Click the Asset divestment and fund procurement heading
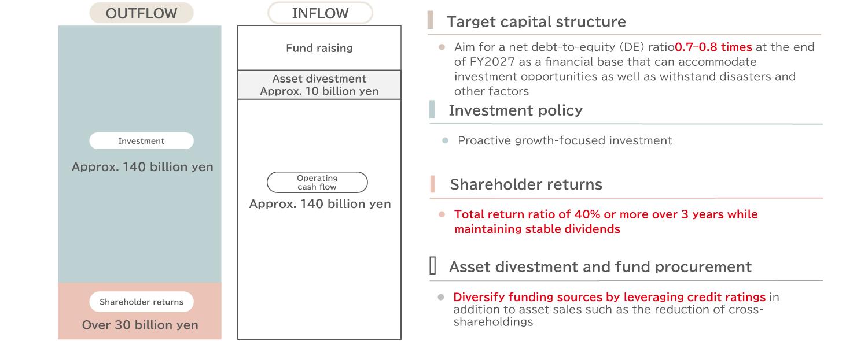The width and height of the screenshot is (868, 341). click(600, 266)
